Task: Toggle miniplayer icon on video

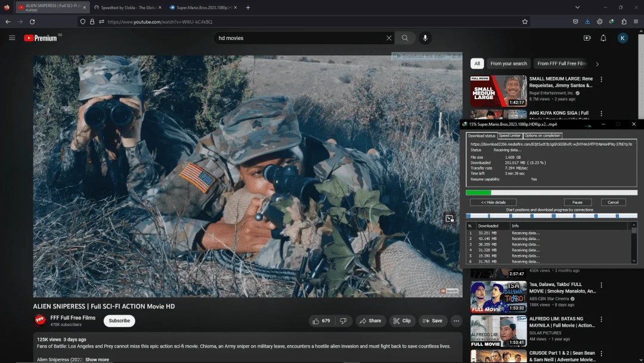Action: click(450, 219)
